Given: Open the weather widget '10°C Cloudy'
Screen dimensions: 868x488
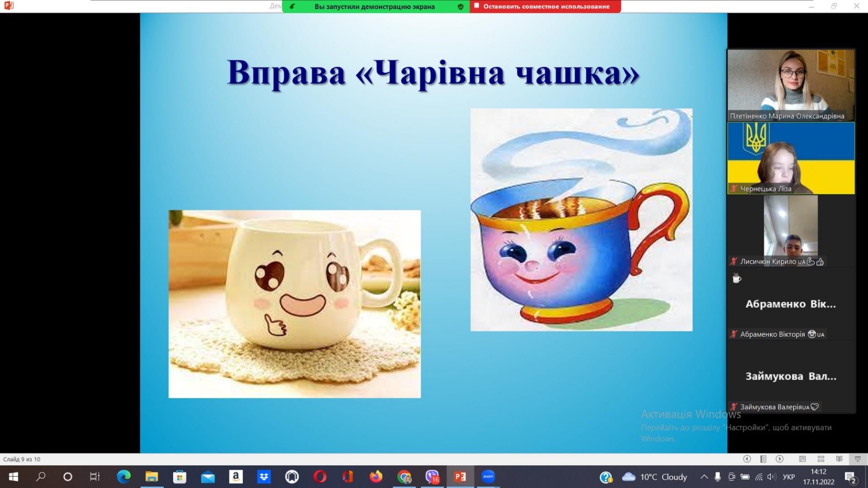Looking at the screenshot, I should click(x=655, y=477).
